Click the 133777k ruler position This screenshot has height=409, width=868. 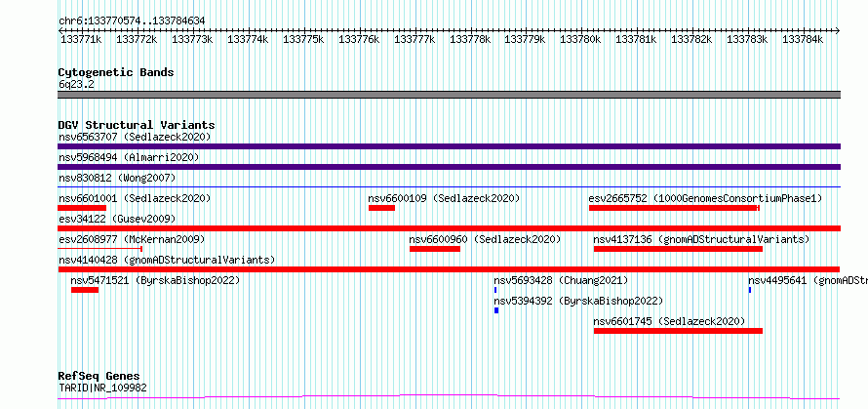pos(414,39)
